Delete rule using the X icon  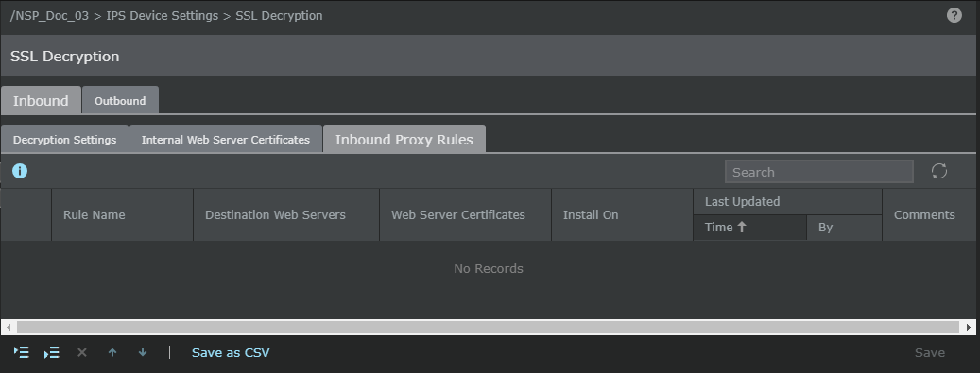pyautogui.click(x=82, y=353)
